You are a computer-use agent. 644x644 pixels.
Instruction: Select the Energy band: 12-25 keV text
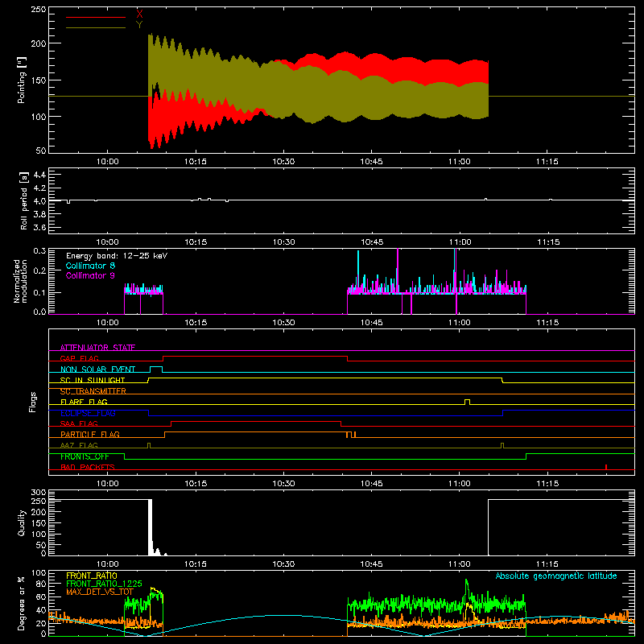117,256
